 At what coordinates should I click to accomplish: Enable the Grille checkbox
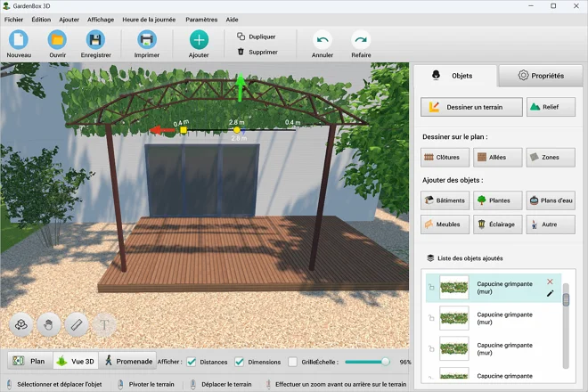(292, 362)
